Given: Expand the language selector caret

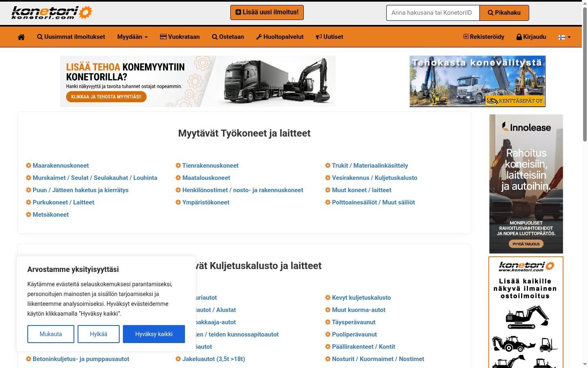Looking at the screenshot, I should 569,37.
